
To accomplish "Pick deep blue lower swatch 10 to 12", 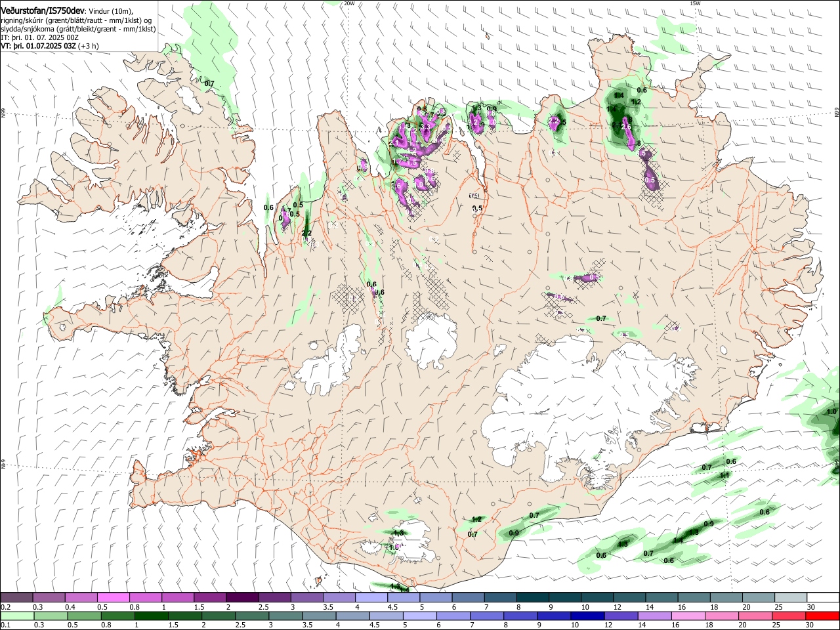I will point(587,616).
